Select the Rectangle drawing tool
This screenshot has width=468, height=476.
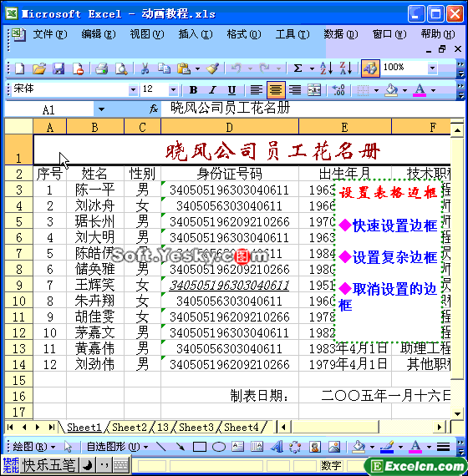point(200,447)
